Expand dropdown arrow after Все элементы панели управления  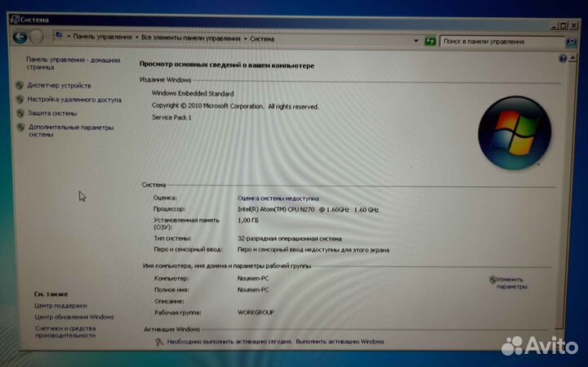[x=245, y=38]
